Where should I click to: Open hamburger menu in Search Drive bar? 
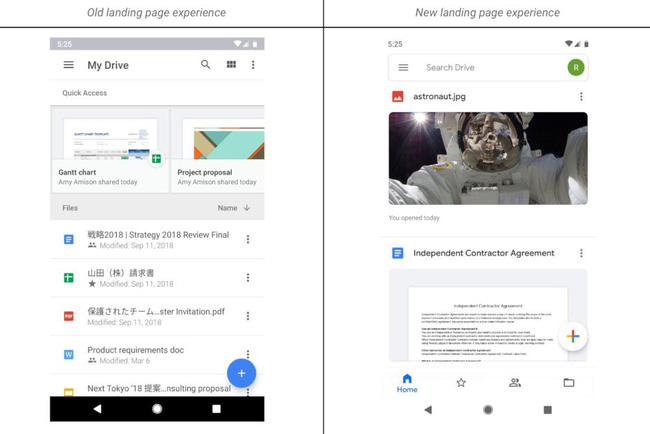coord(403,67)
